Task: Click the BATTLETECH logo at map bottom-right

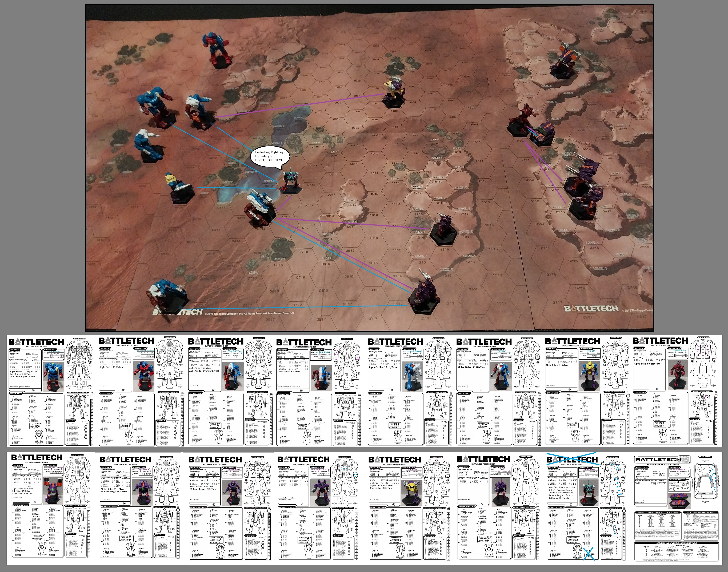Action: 591,308
